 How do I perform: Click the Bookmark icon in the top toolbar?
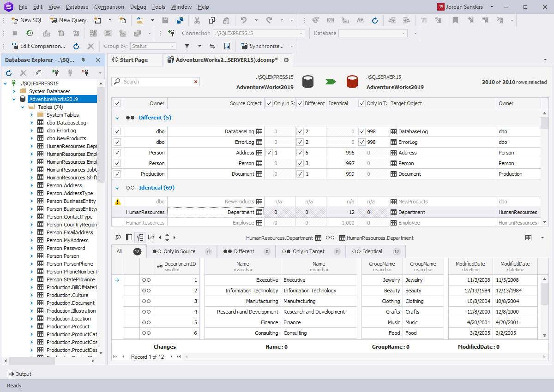(455, 20)
